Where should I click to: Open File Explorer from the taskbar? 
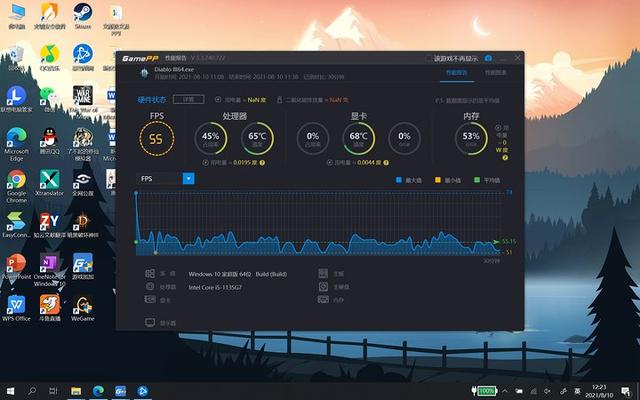(x=76, y=391)
